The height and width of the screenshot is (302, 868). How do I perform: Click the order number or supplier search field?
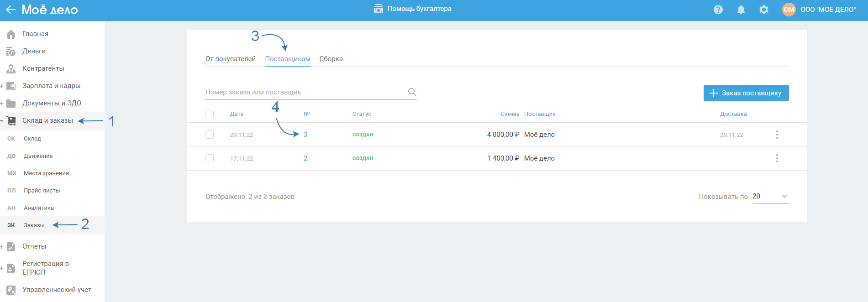click(x=304, y=92)
